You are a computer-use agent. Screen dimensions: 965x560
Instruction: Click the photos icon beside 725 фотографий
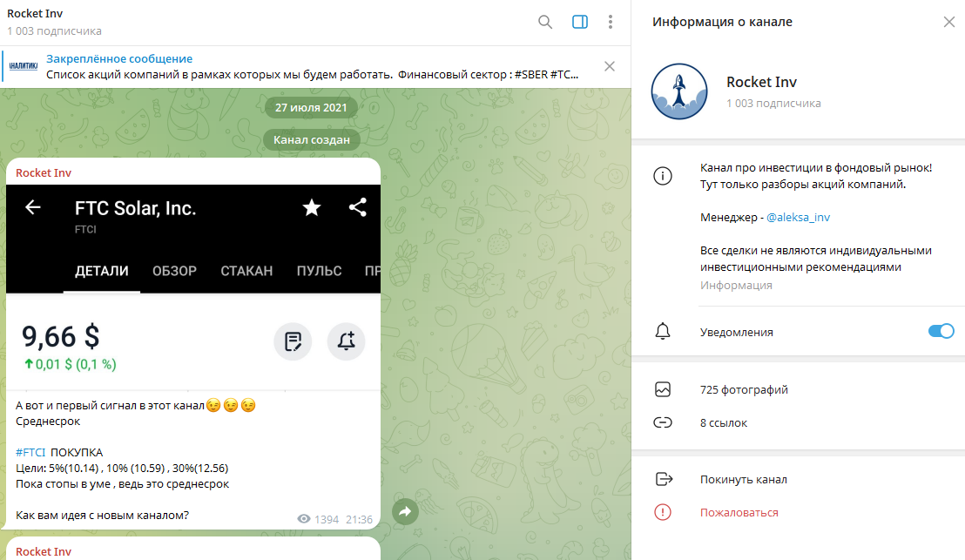click(x=663, y=389)
